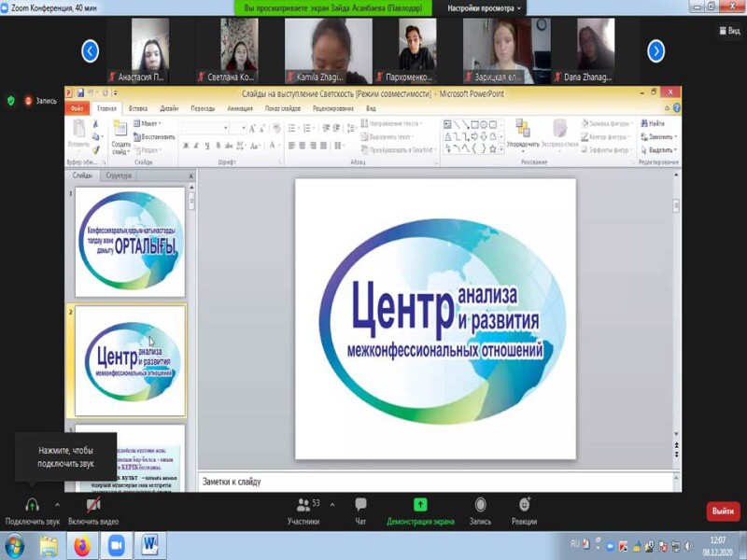Image resolution: width=747 pixels, height=560 pixels.
Task: Switch to the Вставка ribbon tab
Action: coord(138,108)
